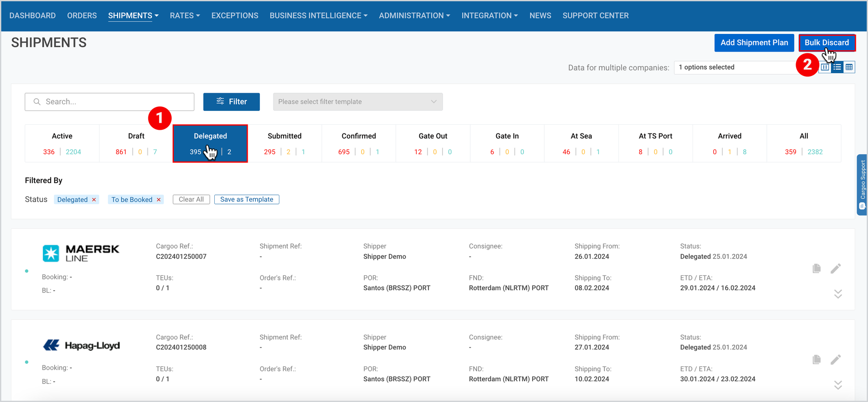This screenshot has width=868, height=402.
Task: Switch to column card view icon
Action: [x=825, y=67]
